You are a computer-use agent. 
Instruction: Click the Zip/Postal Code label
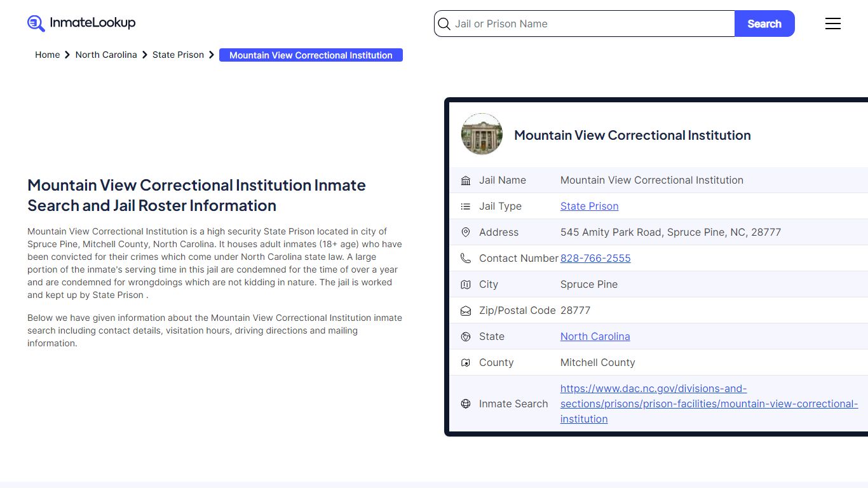517,311
